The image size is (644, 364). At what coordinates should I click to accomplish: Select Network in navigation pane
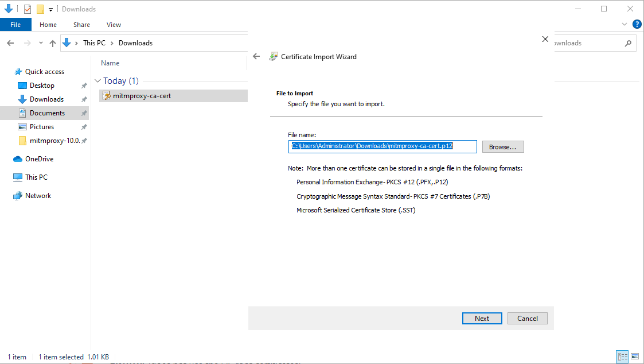tap(38, 196)
